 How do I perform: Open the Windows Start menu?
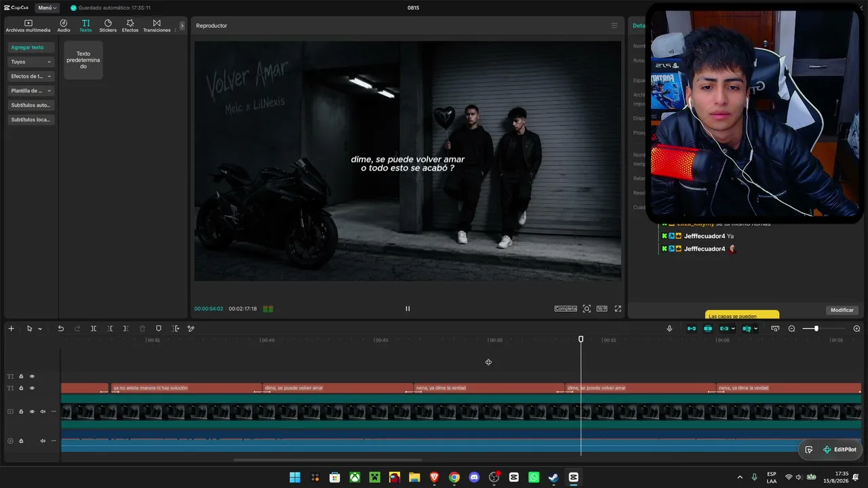coord(295,477)
